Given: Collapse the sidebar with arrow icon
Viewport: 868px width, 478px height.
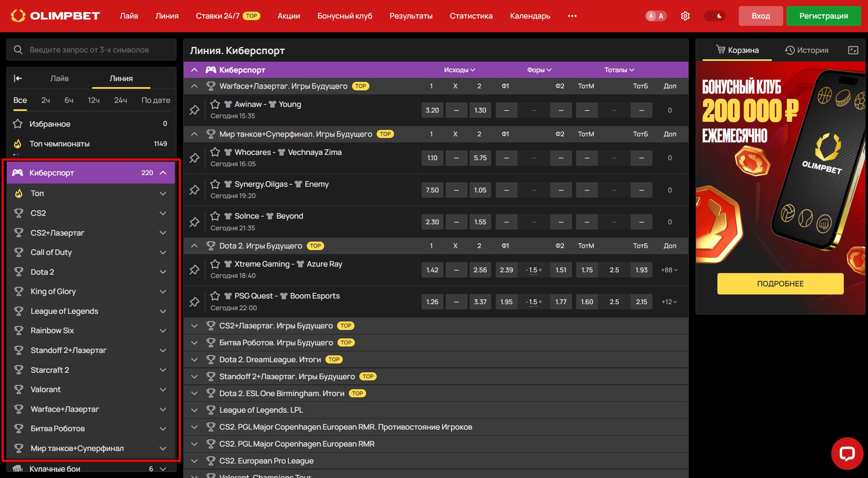Looking at the screenshot, I should tap(18, 78).
